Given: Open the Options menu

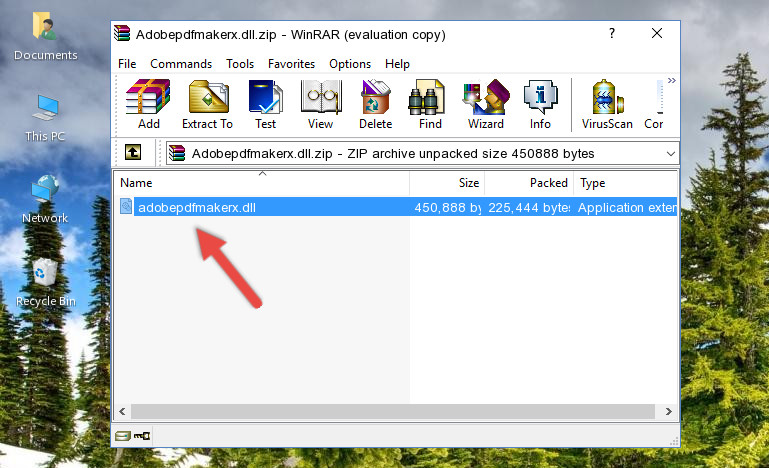Looking at the screenshot, I should (350, 64).
